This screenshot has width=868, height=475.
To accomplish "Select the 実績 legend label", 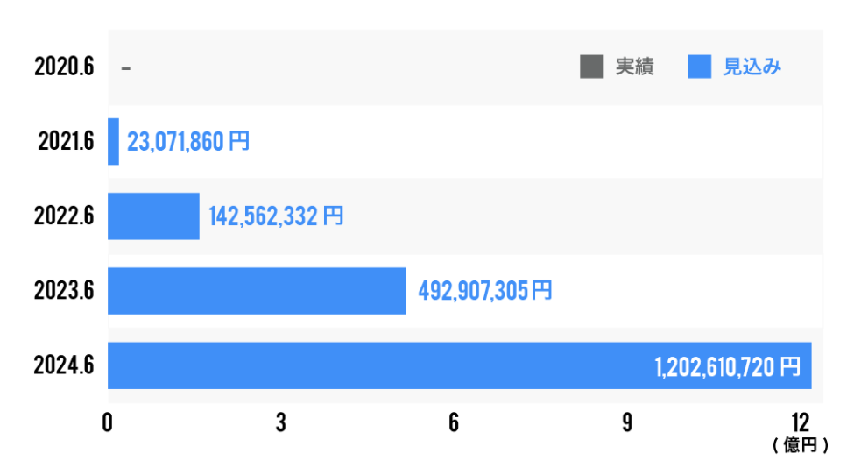I will pos(634,67).
